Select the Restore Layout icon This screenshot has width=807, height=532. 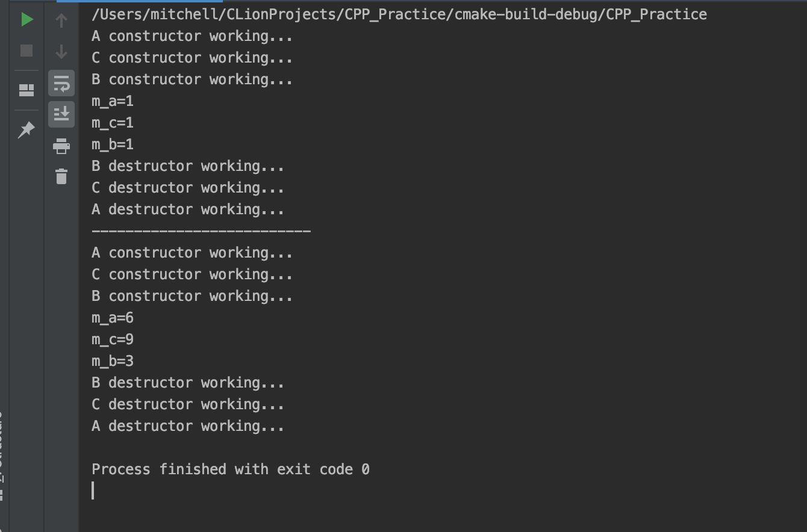pyautogui.click(x=26, y=89)
